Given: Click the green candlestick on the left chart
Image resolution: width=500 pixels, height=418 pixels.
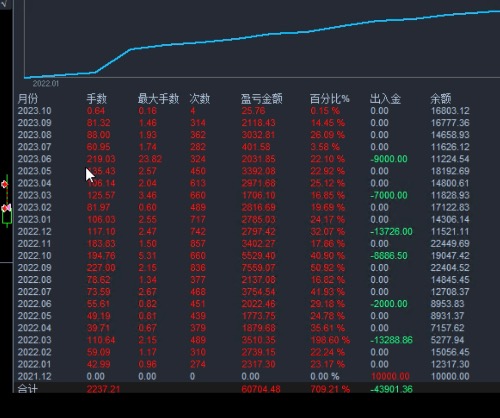Looking at the screenshot, I should pos(7,217).
